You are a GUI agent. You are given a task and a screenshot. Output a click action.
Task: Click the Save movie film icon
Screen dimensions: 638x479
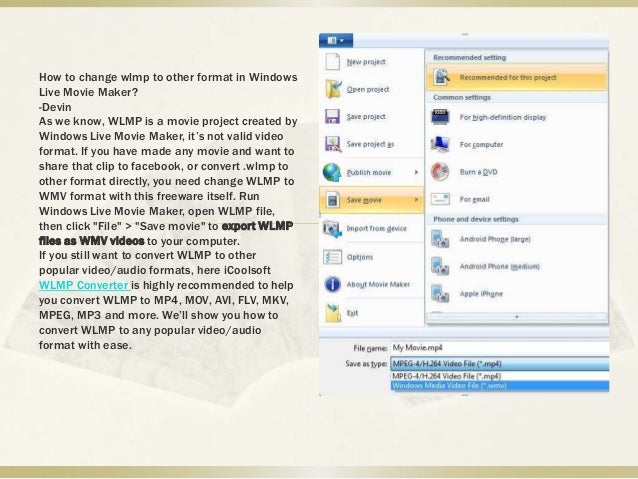pos(333,200)
